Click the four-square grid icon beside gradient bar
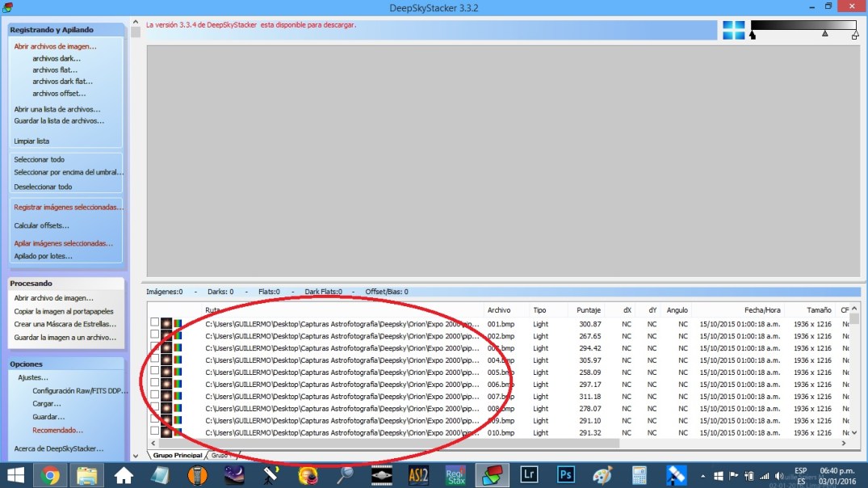Screen dimensions: 868x488 click(733, 30)
